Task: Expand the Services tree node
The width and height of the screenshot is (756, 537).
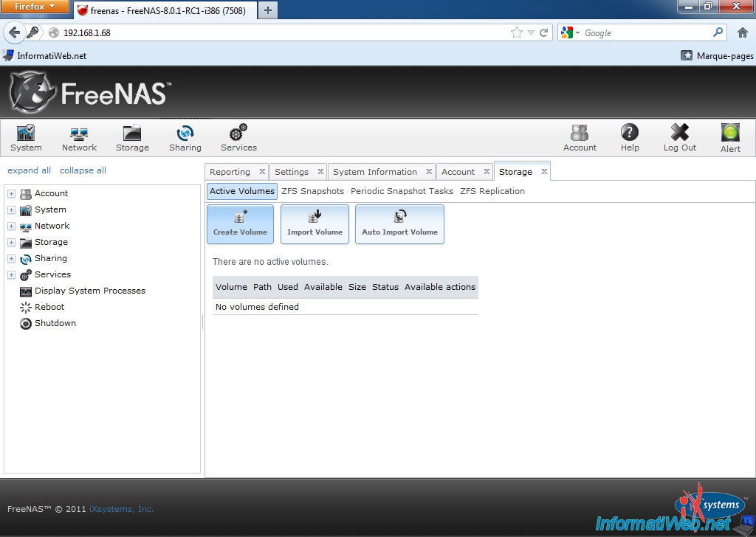Action: click(12, 274)
